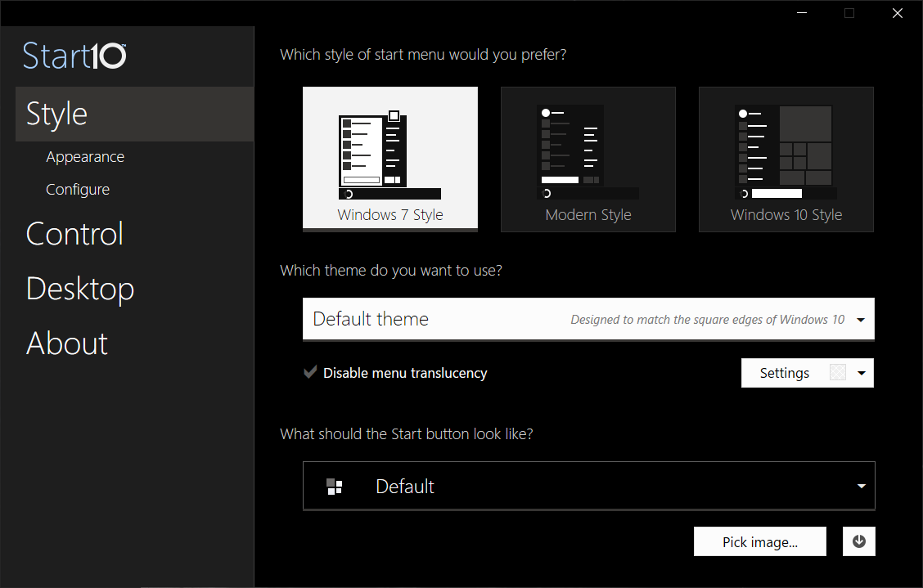Expand the arrow beside Settings
Screen dimensions: 923x588
point(862,373)
